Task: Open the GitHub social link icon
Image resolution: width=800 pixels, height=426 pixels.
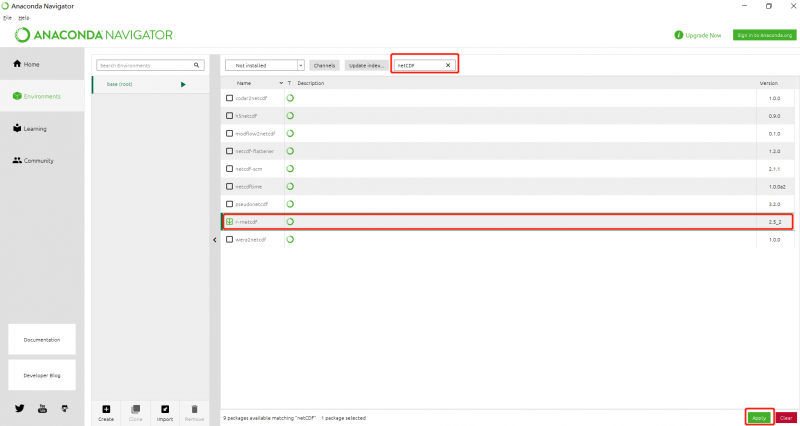Action: click(x=65, y=408)
